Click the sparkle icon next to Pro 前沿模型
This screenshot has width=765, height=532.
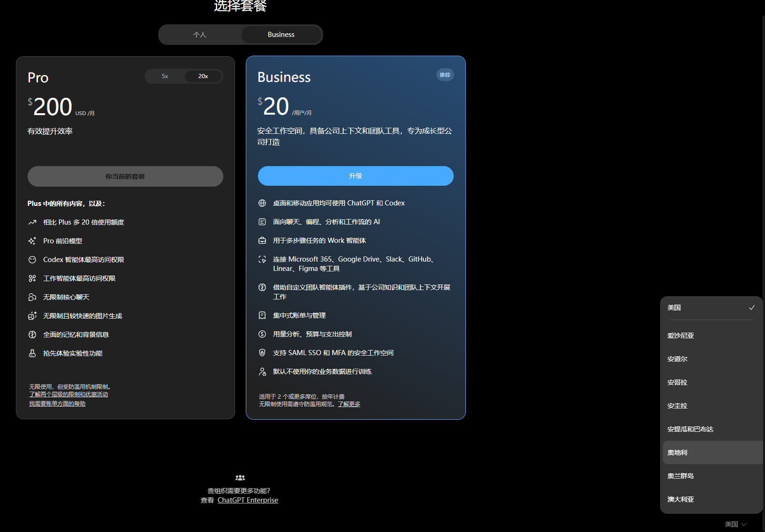pos(32,241)
